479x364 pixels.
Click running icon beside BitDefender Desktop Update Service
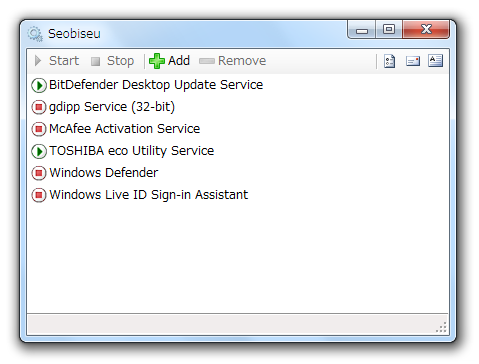(39, 85)
